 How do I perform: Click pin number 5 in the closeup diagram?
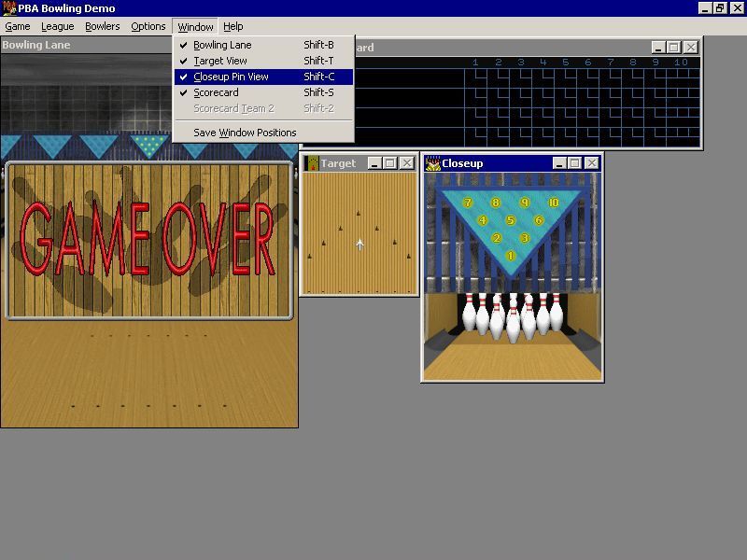pos(511,221)
